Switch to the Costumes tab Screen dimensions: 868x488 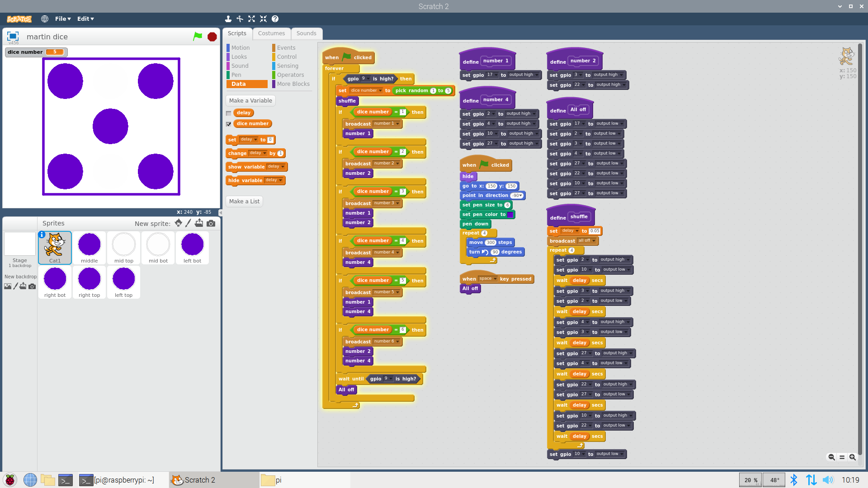[x=271, y=33]
